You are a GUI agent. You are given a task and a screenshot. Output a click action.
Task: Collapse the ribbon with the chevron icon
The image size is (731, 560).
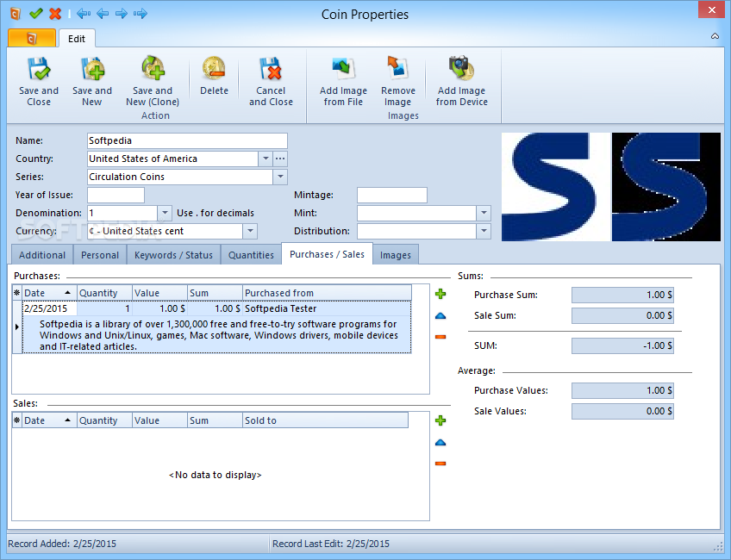[715, 36]
